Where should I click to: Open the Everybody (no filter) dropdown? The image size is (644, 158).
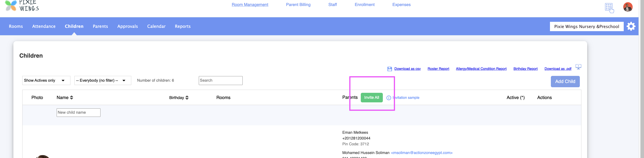[103, 80]
